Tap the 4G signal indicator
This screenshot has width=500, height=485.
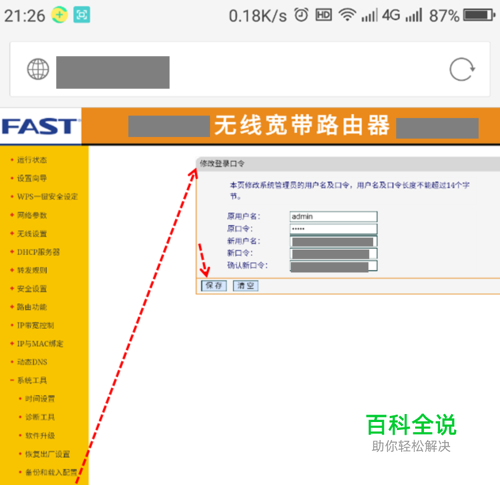click(x=391, y=15)
